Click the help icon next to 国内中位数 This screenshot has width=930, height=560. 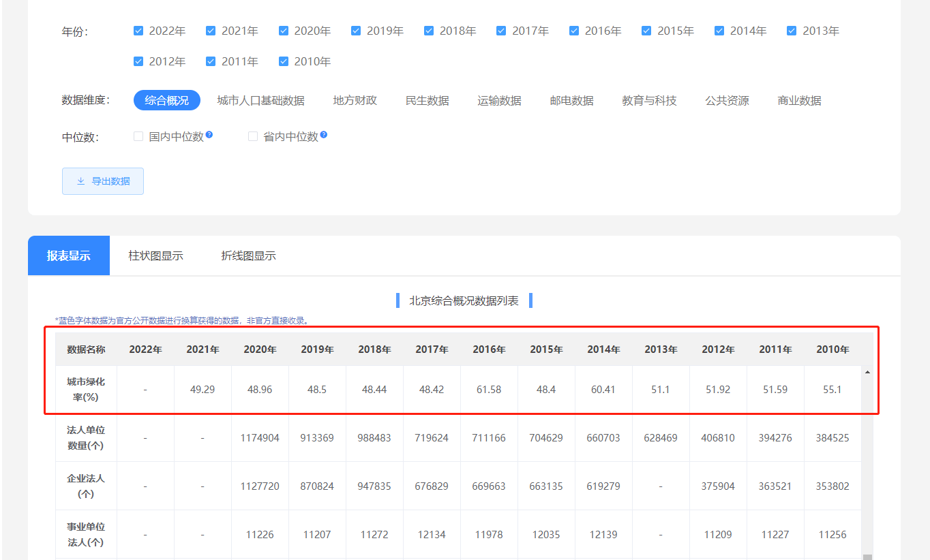point(209,135)
